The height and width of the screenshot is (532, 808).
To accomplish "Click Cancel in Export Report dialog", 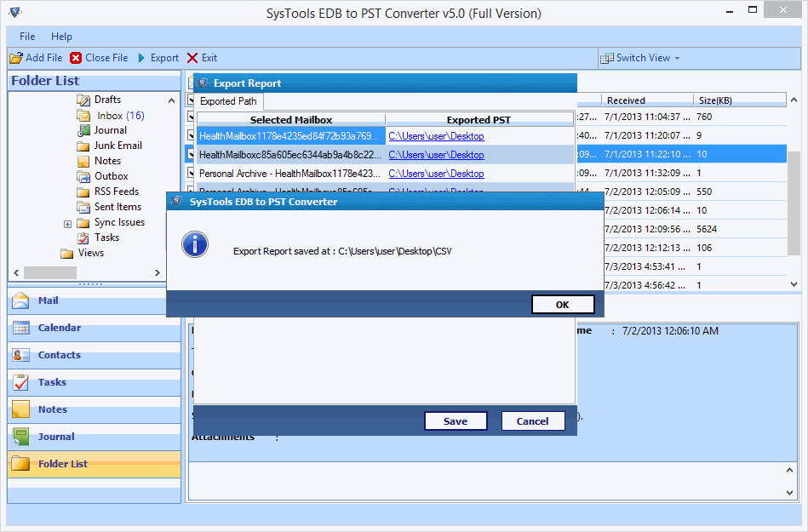I will coord(533,421).
